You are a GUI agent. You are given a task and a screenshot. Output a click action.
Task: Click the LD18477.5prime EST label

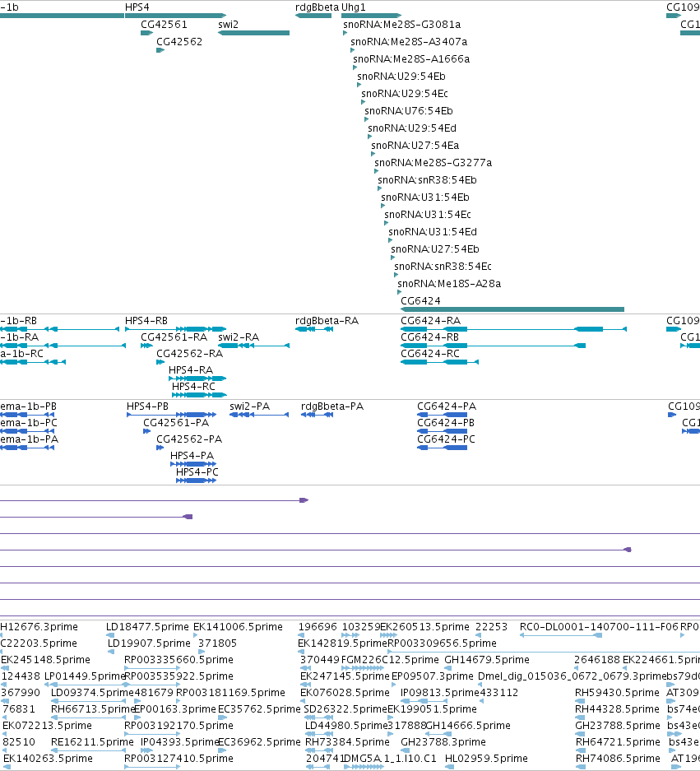(147, 627)
